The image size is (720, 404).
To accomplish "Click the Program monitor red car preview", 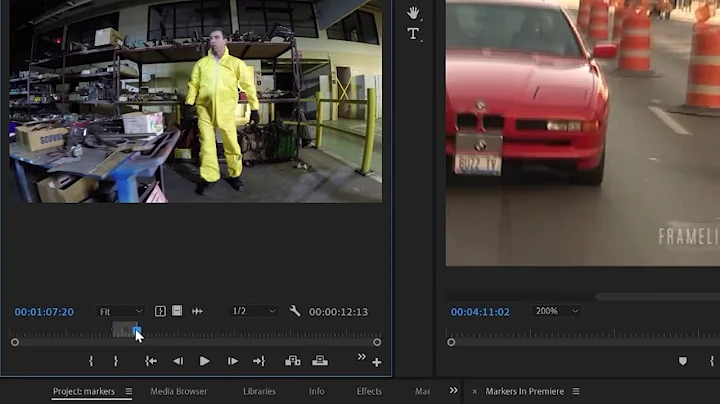I will click(583, 133).
